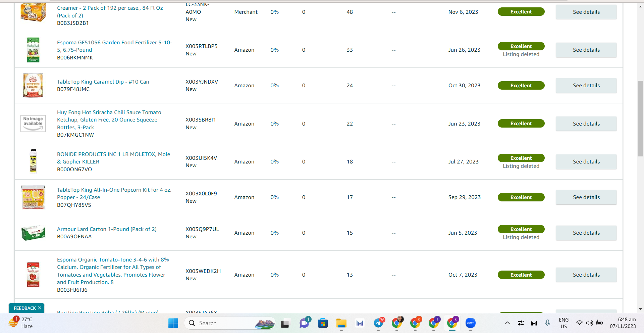Open TableTop King Caramel Dip link
The height and width of the screenshot is (333, 644).
pos(103,82)
